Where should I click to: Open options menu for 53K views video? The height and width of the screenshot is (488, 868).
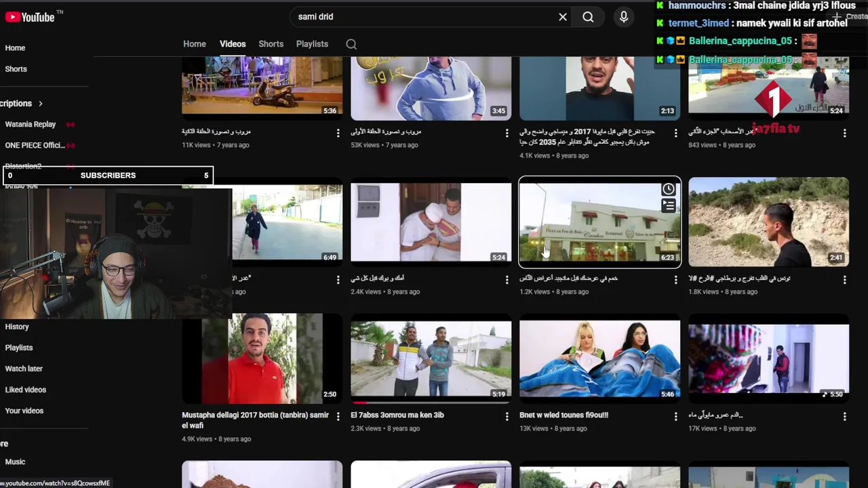pyautogui.click(x=507, y=134)
